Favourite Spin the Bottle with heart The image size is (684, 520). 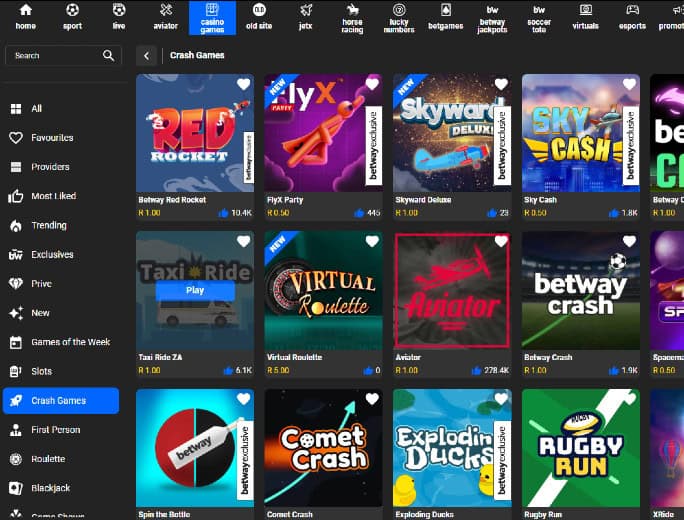click(x=243, y=399)
